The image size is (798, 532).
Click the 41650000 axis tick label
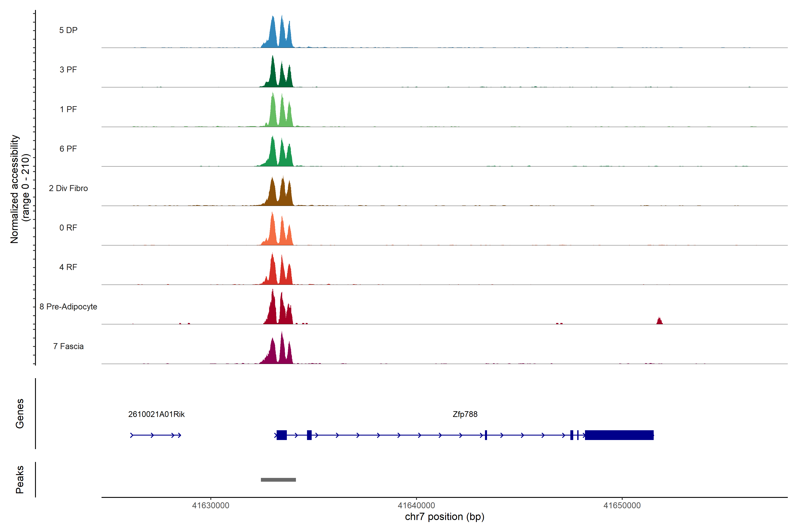pos(622,506)
